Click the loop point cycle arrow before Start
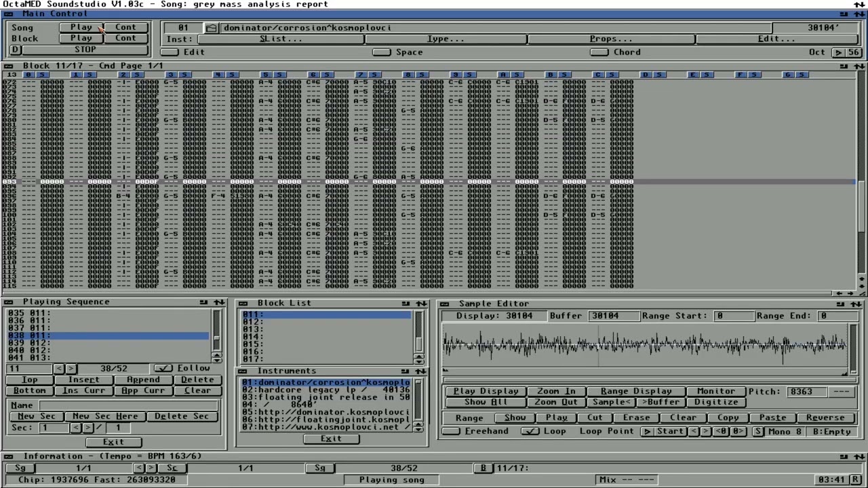868x488 pixels. point(647,432)
